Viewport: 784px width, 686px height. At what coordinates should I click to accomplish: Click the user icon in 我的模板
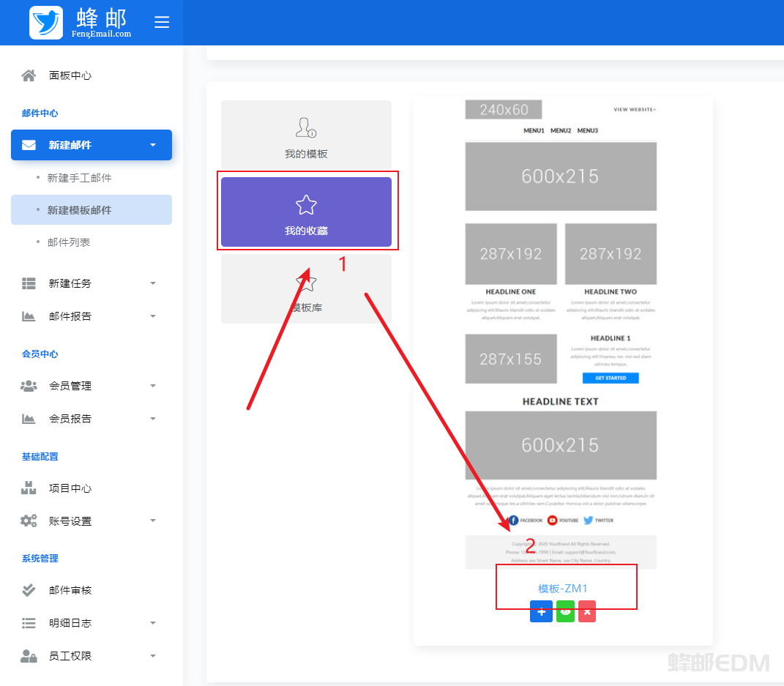pyautogui.click(x=306, y=127)
